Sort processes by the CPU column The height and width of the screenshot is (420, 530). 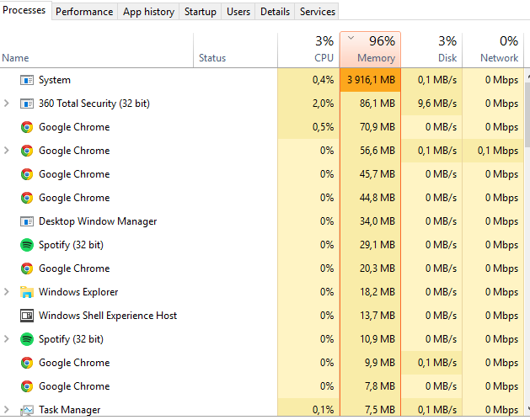(x=308, y=50)
